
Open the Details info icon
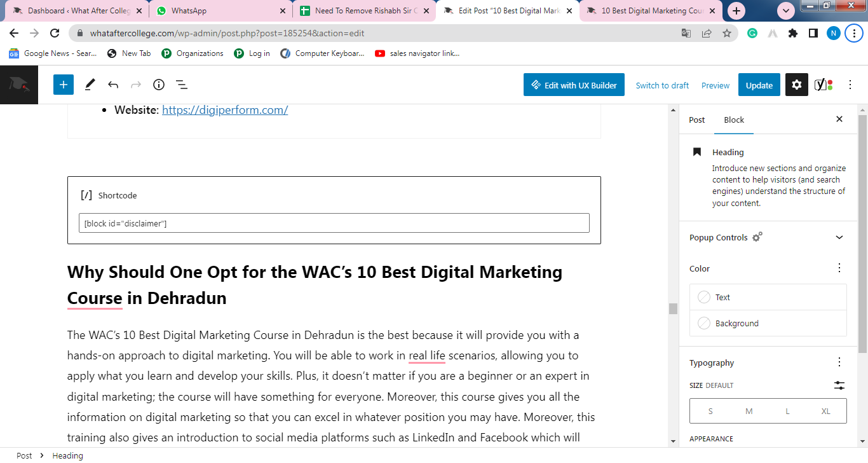pyautogui.click(x=159, y=85)
